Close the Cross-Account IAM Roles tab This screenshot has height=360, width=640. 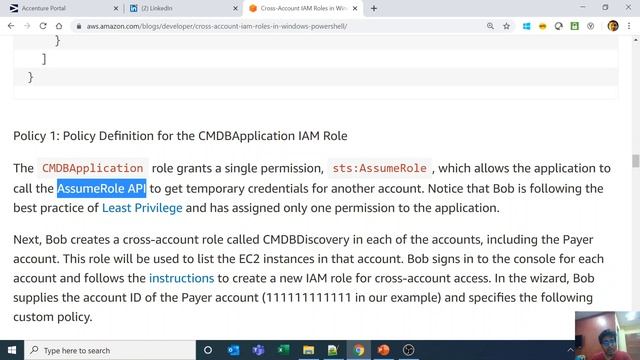[x=355, y=8]
